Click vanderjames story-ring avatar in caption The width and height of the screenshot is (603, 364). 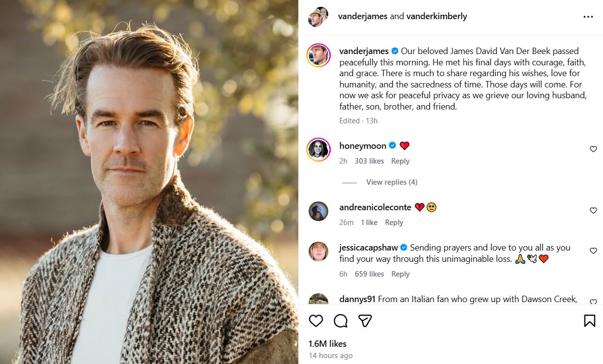point(318,55)
